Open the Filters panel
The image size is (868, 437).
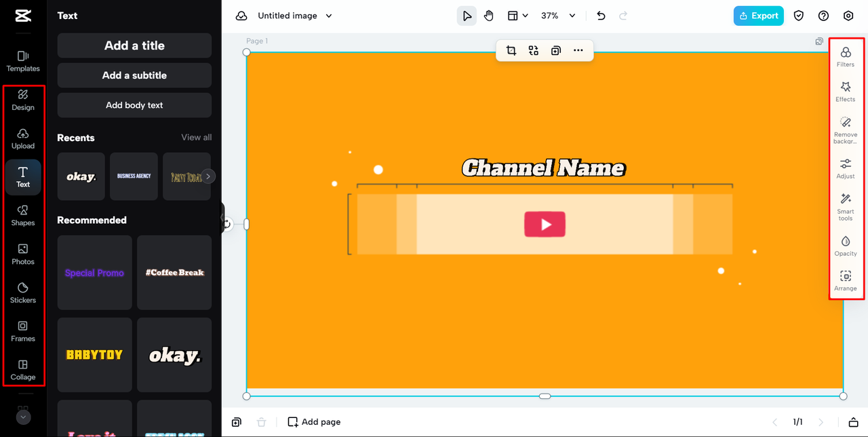tap(846, 57)
